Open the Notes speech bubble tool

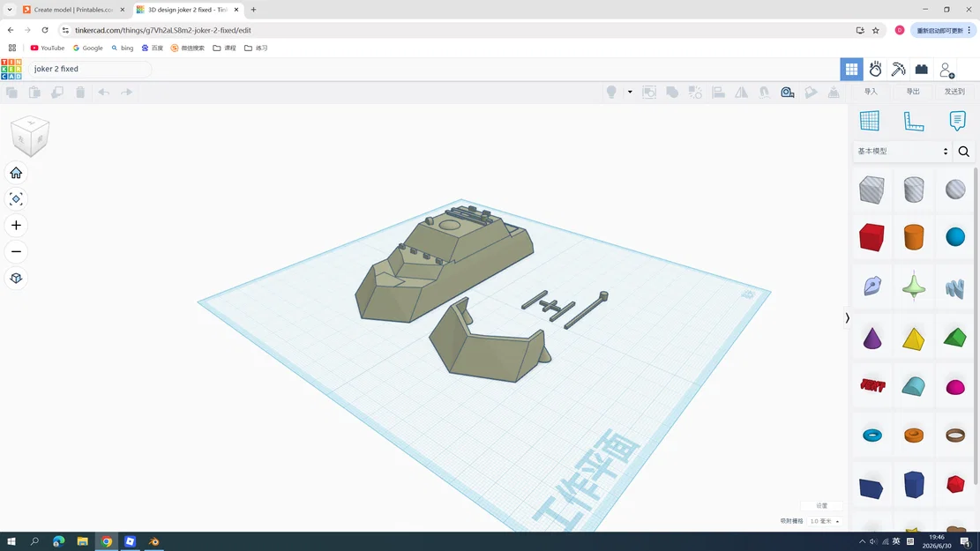pos(957,121)
